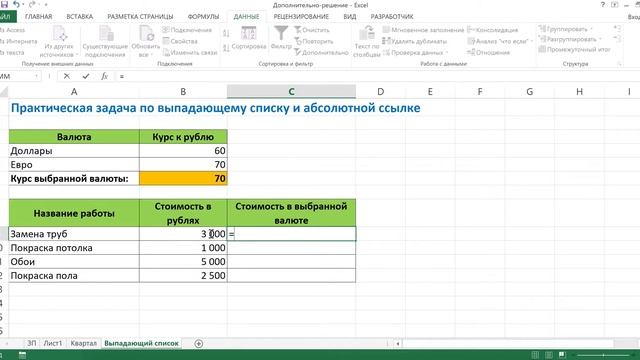Screen dimensions: 640x360
Task: Select column C header
Action: pos(291,92)
